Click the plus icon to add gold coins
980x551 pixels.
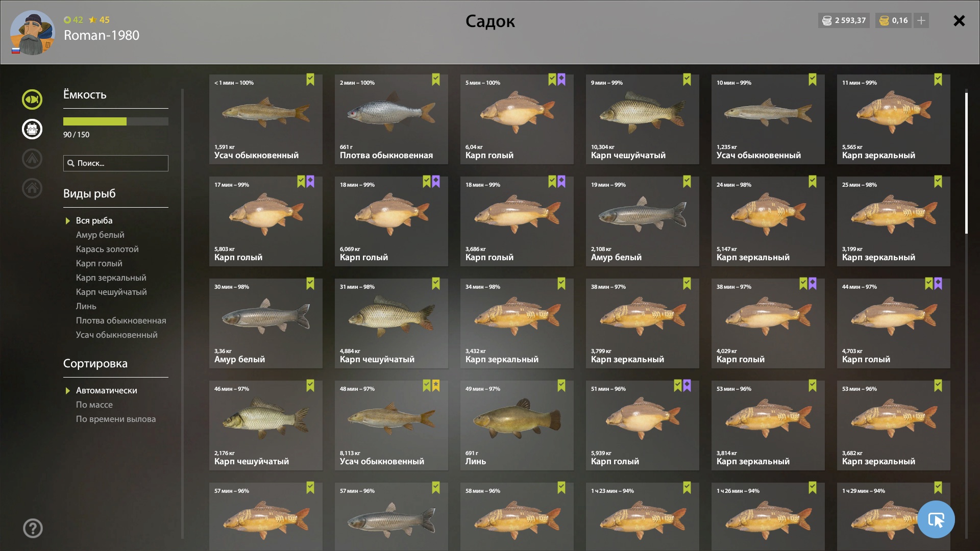pyautogui.click(x=921, y=20)
